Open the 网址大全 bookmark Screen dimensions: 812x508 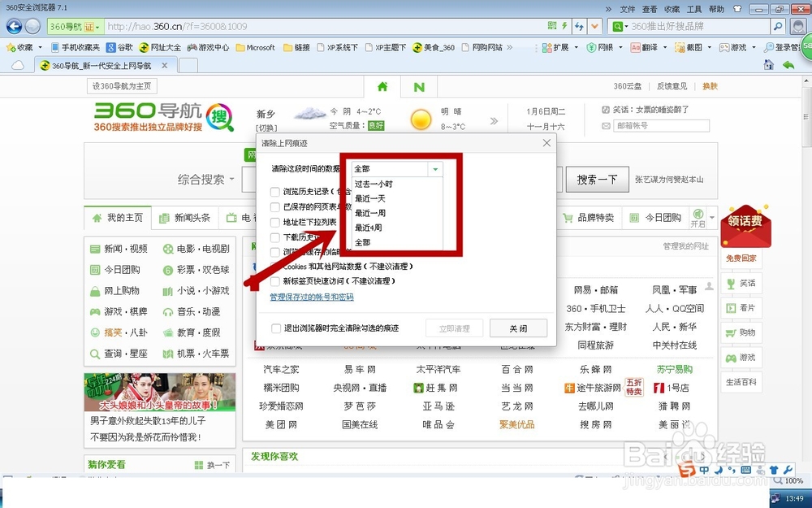click(x=160, y=47)
